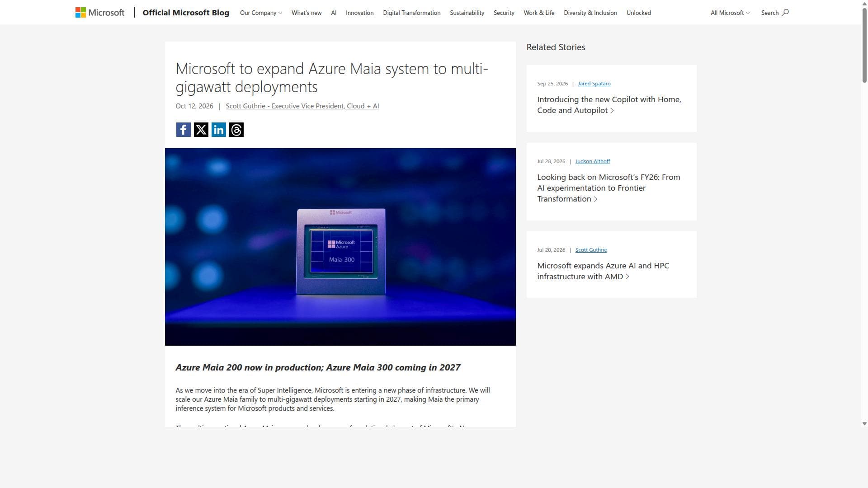The height and width of the screenshot is (488, 868).
Task: Open the AI menu item
Action: coord(334,13)
